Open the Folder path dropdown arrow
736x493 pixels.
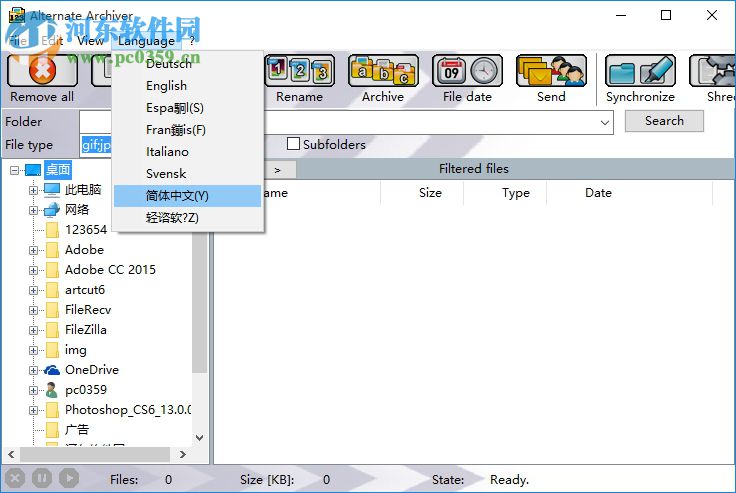(605, 123)
